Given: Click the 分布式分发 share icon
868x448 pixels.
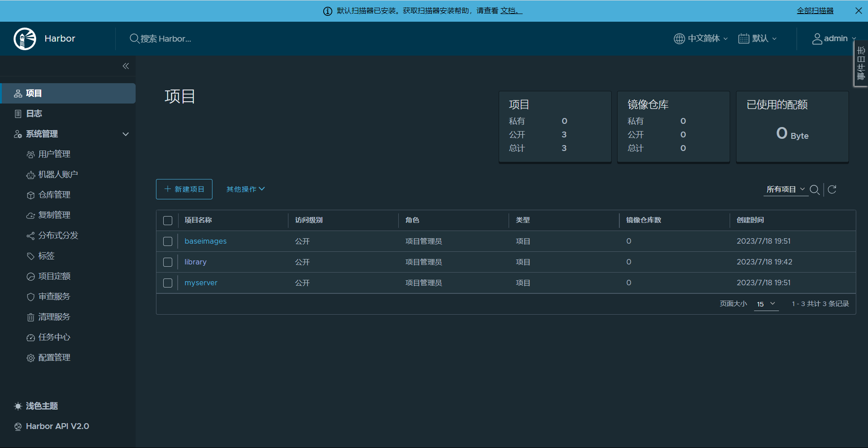Looking at the screenshot, I should click(31, 236).
